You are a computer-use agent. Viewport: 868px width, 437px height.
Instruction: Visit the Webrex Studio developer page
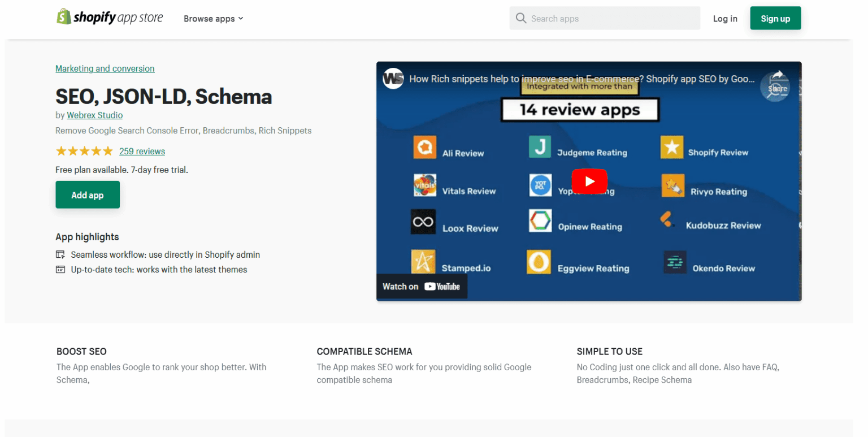[x=94, y=115]
